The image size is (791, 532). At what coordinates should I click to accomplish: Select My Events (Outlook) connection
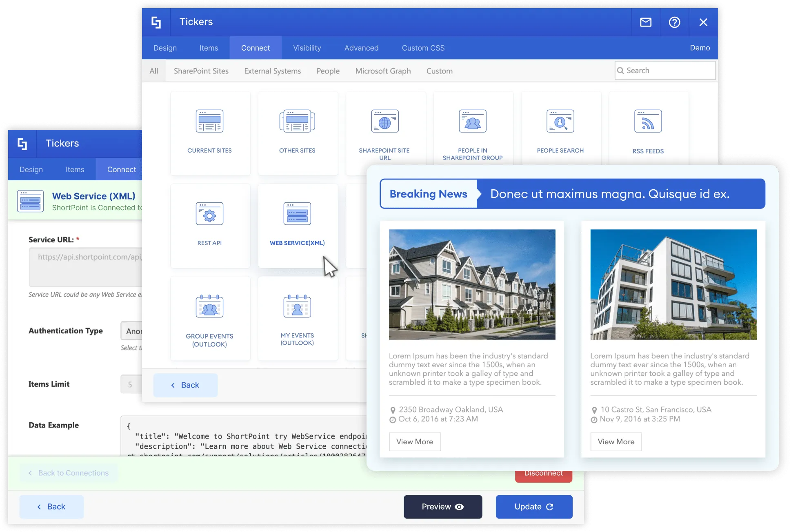(298, 319)
